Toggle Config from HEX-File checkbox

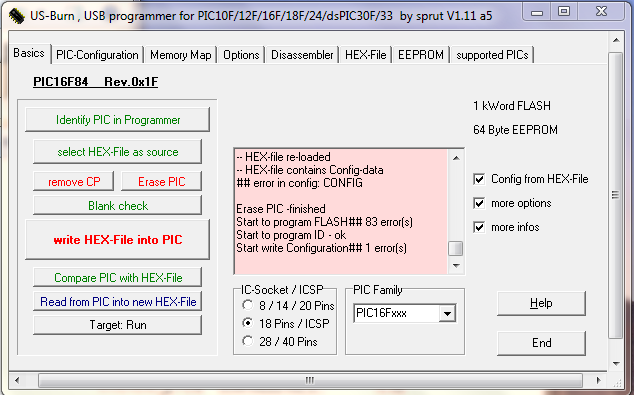(479, 179)
